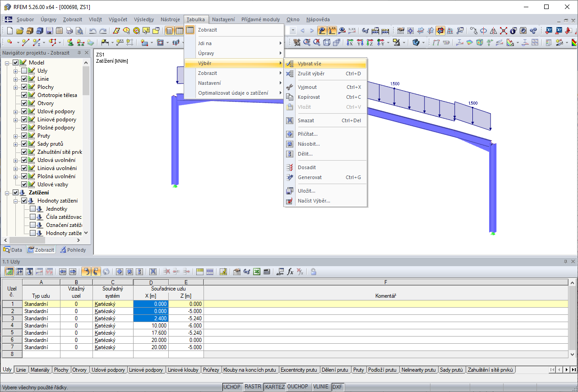Choose Zrušit výběr in the submenu
Screen dimensions: 578x392
coord(325,74)
